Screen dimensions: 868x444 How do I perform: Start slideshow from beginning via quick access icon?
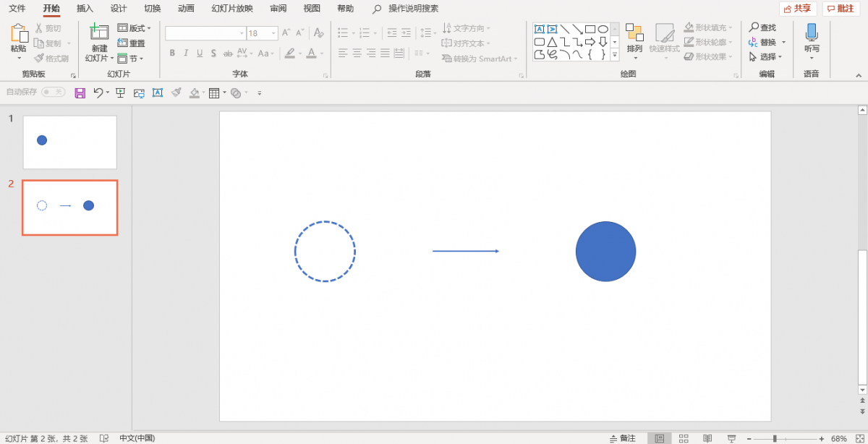[x=121, y=93]
